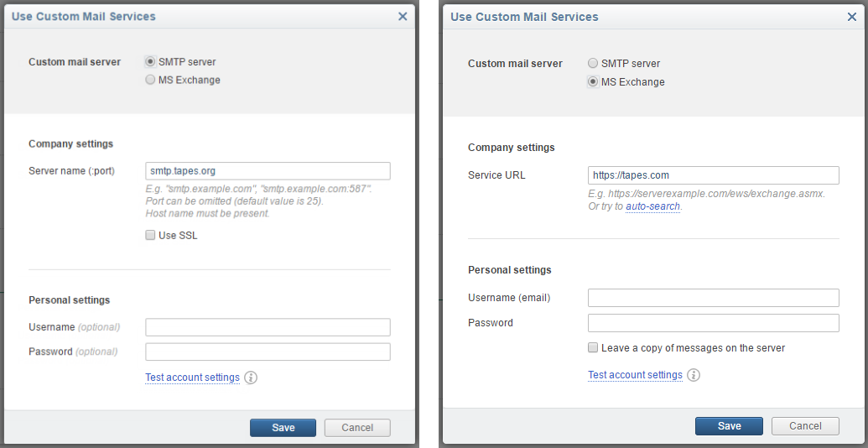This screenshot has height=448, width=868.
Task: Focus the Username (email) input field
Action: [713, 298]
